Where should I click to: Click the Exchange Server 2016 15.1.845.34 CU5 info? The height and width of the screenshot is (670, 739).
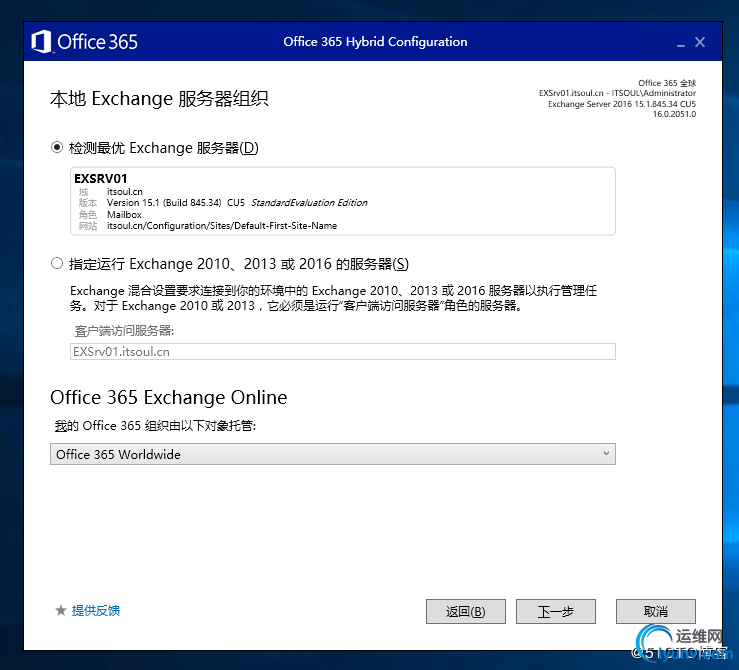pos(622,104)
